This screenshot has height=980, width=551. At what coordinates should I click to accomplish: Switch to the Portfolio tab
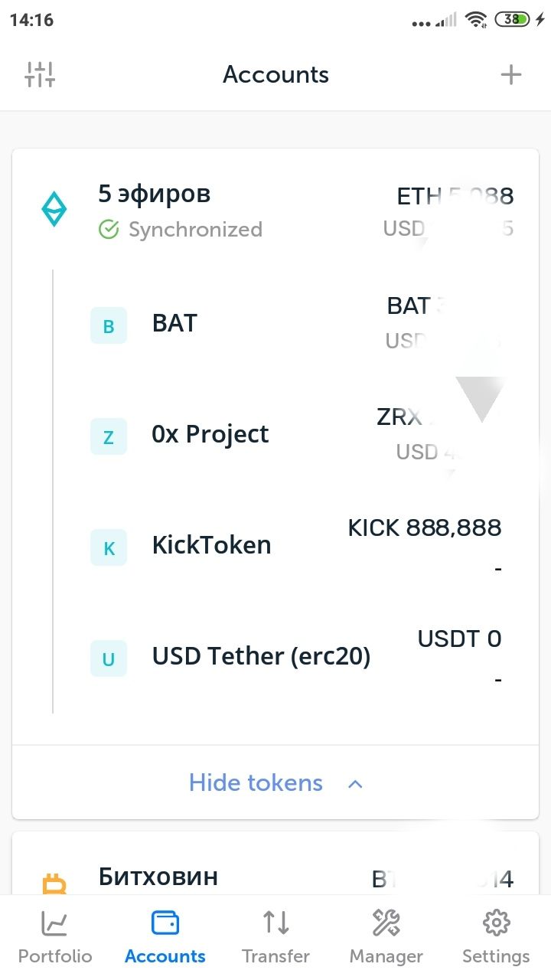point(55,936)
